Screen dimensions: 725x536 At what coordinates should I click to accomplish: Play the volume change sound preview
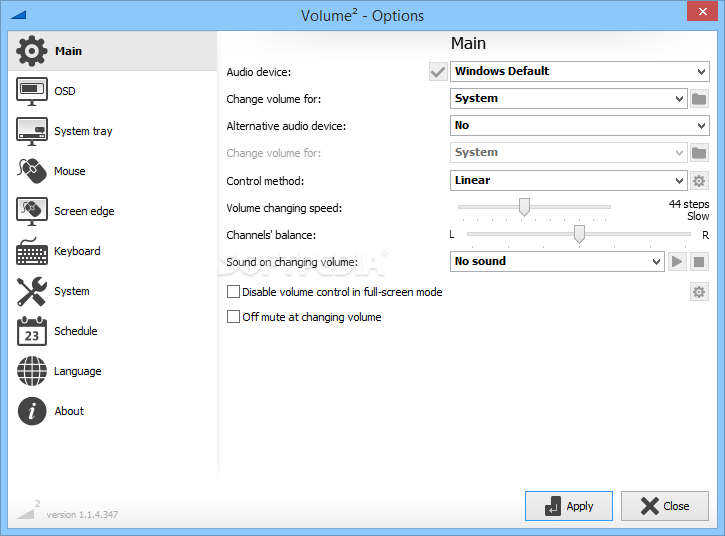click(x=677, y=262)
